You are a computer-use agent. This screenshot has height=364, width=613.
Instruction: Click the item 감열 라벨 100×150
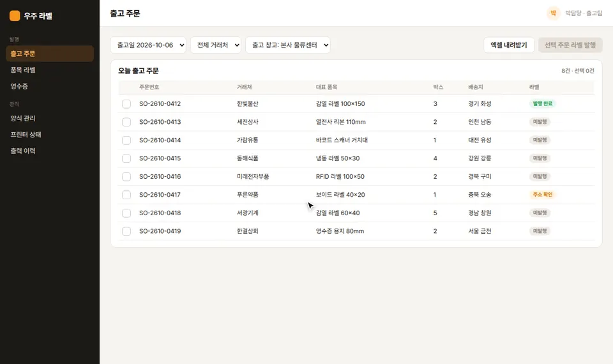coord(340,103)
